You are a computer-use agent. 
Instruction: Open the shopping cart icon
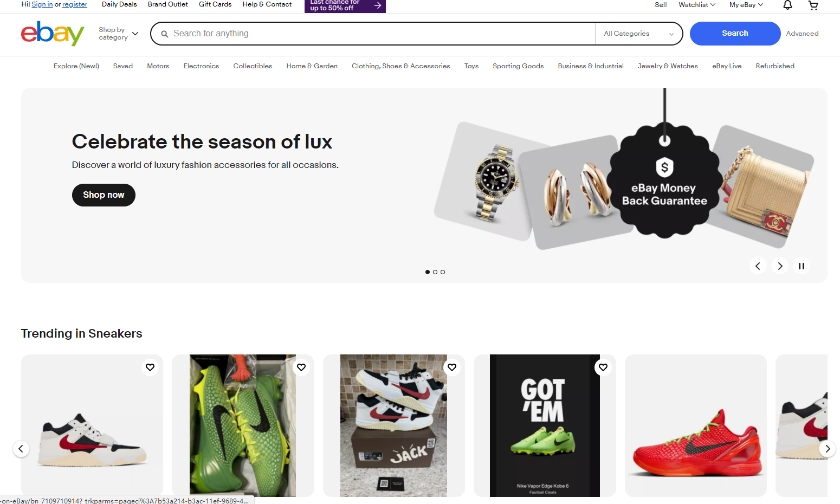pyautogui.click(x=813, y=5)
